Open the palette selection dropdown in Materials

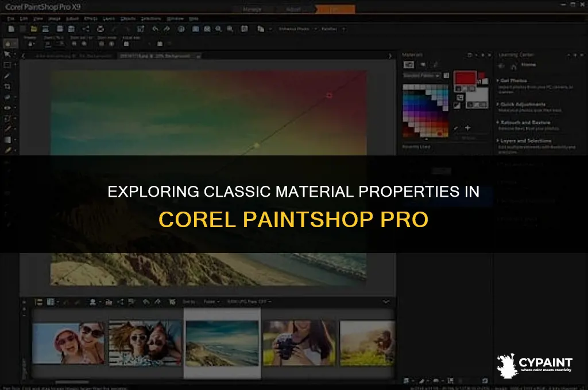point(421,75)
